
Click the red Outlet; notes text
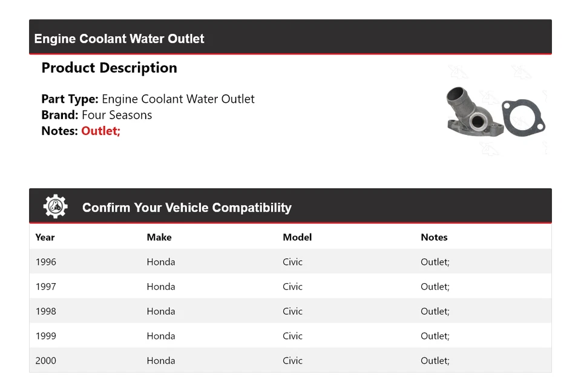point(100,131)
